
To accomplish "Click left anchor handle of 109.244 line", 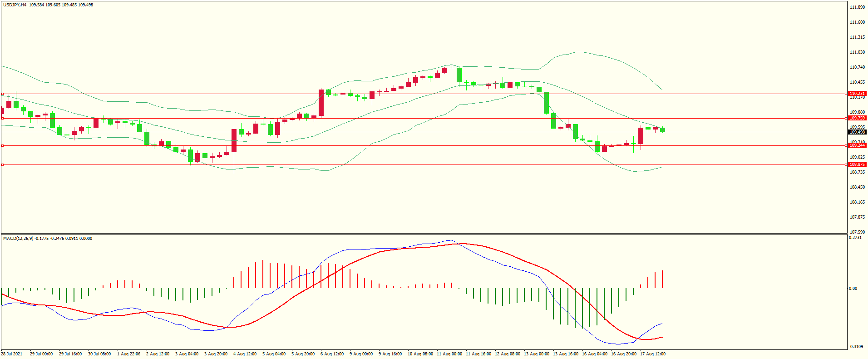I will tap(2, 146).
